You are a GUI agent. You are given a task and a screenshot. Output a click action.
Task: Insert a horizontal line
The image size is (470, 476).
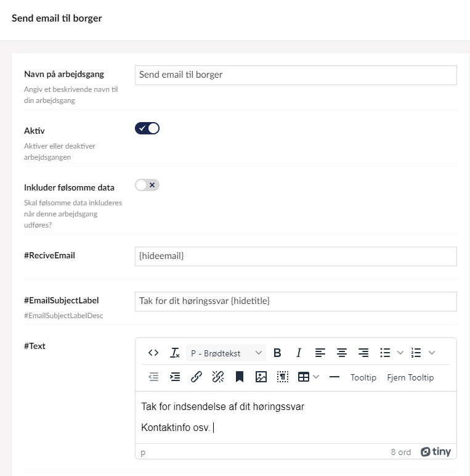click(x=334, y=377)
